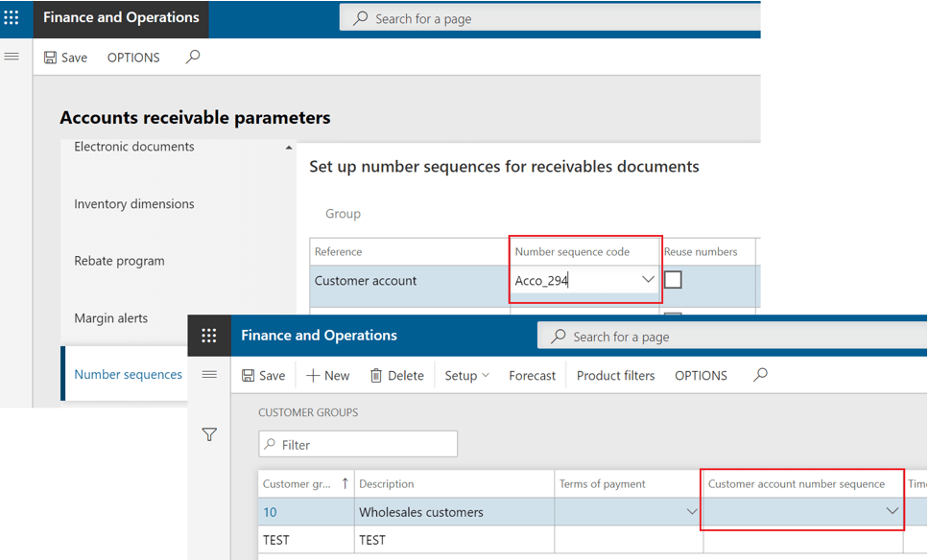Open app launcher waffle in back window
The height and width of the screenshot is (560, 929).
pos(12,17)
